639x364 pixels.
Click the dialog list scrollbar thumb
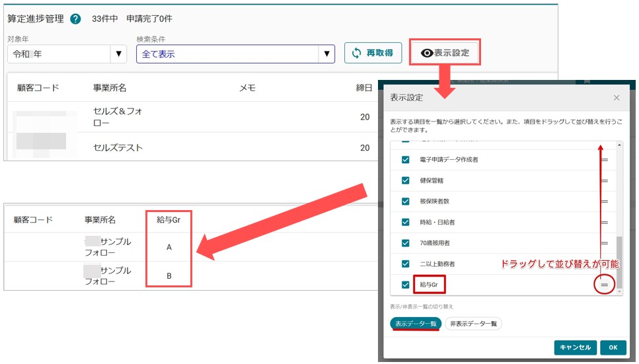pos(619,263)
